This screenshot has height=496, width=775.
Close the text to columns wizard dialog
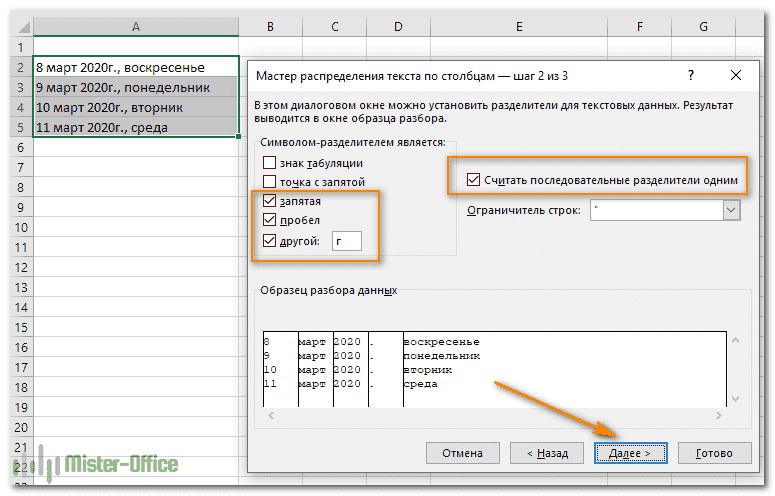[x=737, y=75]
